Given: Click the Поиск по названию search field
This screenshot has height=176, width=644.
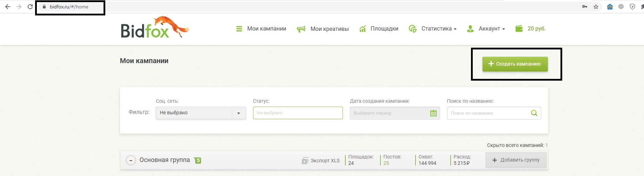Looking at the screenshot, I should 494,113.
